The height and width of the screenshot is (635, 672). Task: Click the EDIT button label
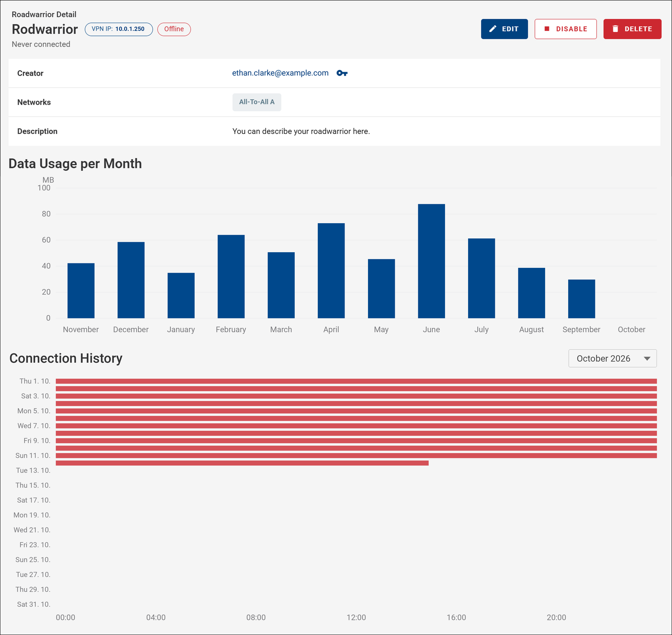click(x=510, y=29)
